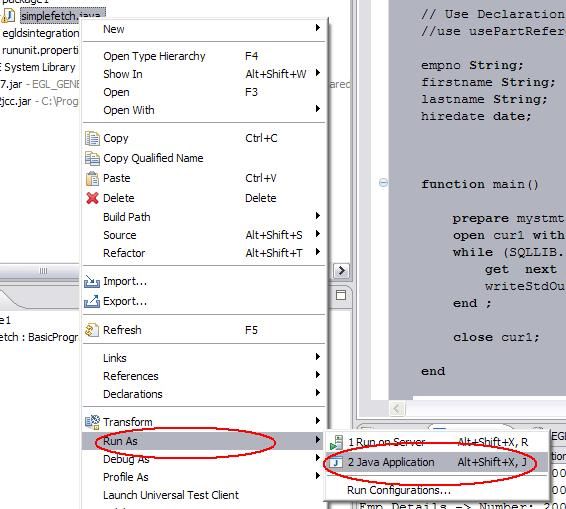Click the Transform icon

point(92,422)
